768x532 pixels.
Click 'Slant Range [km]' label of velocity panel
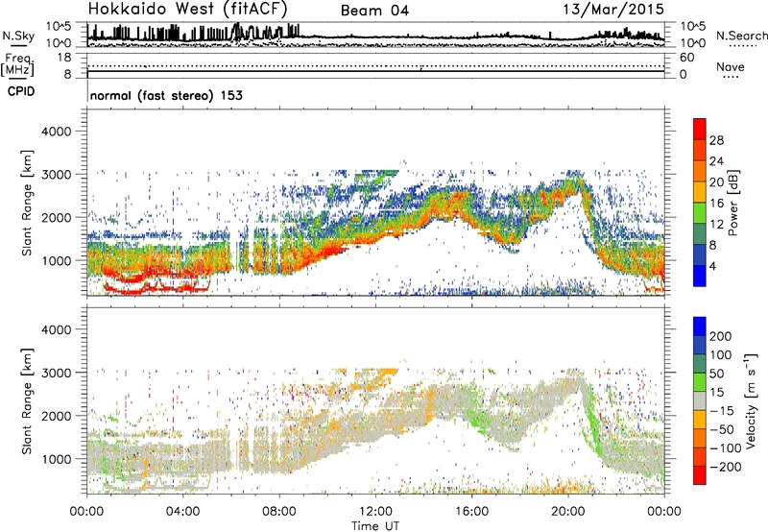tap(27, 400)
